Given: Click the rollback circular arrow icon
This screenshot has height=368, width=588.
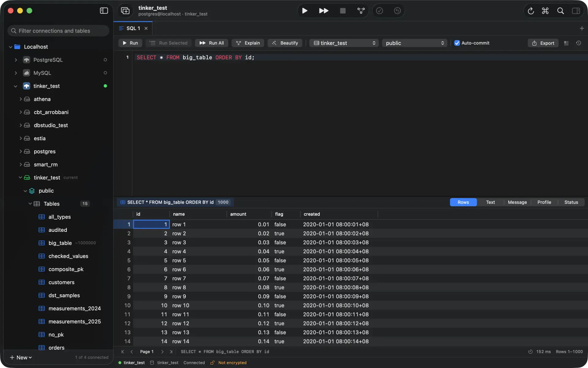Looking at the screenshot, I should [397, 11].
